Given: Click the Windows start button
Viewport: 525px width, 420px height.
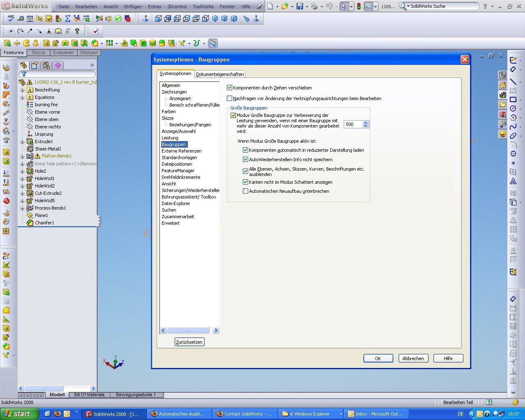Looking at the screenshot, I should 19,414.
